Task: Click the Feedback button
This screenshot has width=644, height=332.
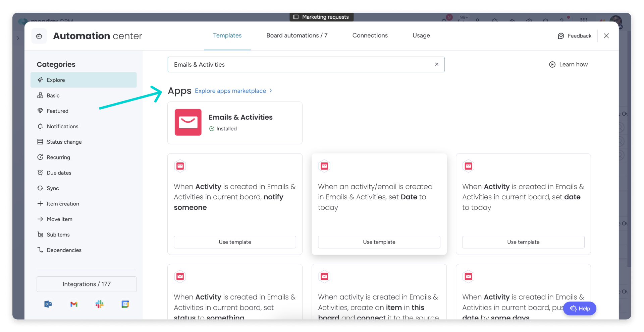Action: [574, 36]
